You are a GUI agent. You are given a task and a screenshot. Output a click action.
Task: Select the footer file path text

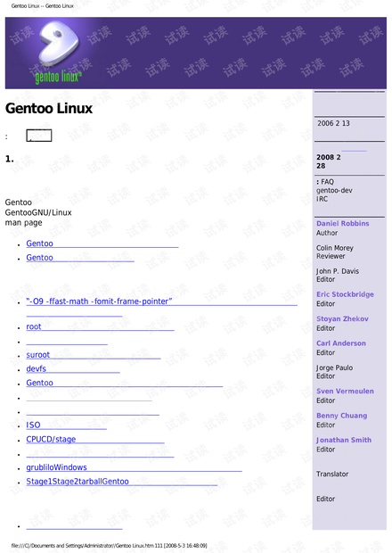110,546
